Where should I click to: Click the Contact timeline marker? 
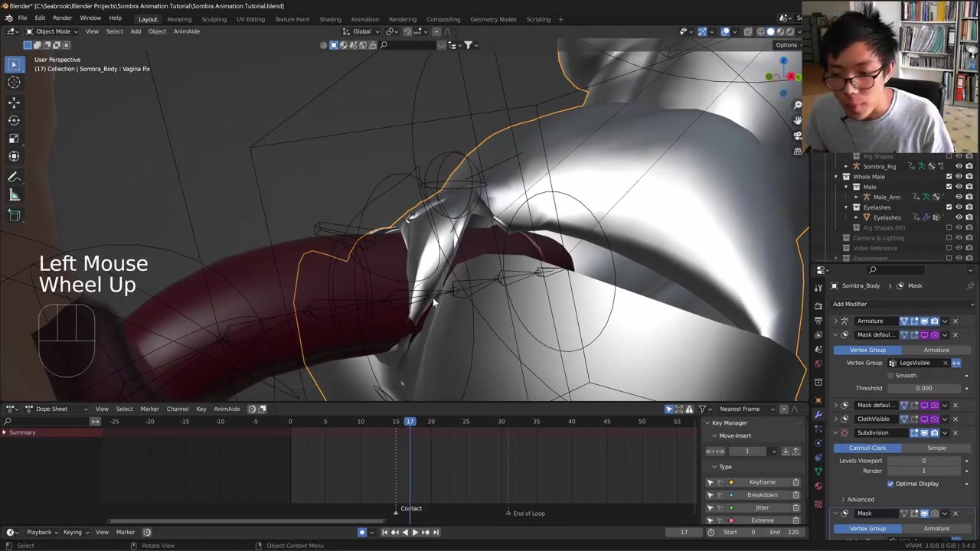tap(397, 510)
